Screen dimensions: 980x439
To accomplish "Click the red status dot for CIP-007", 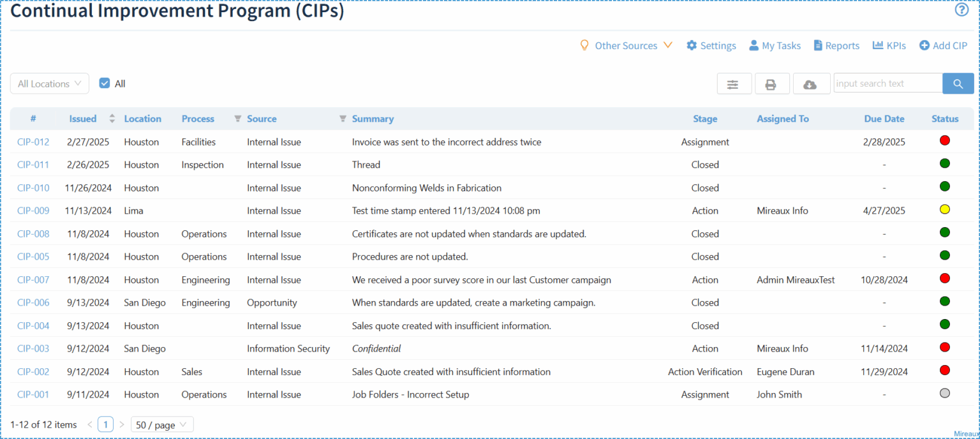I will [945, 278].
